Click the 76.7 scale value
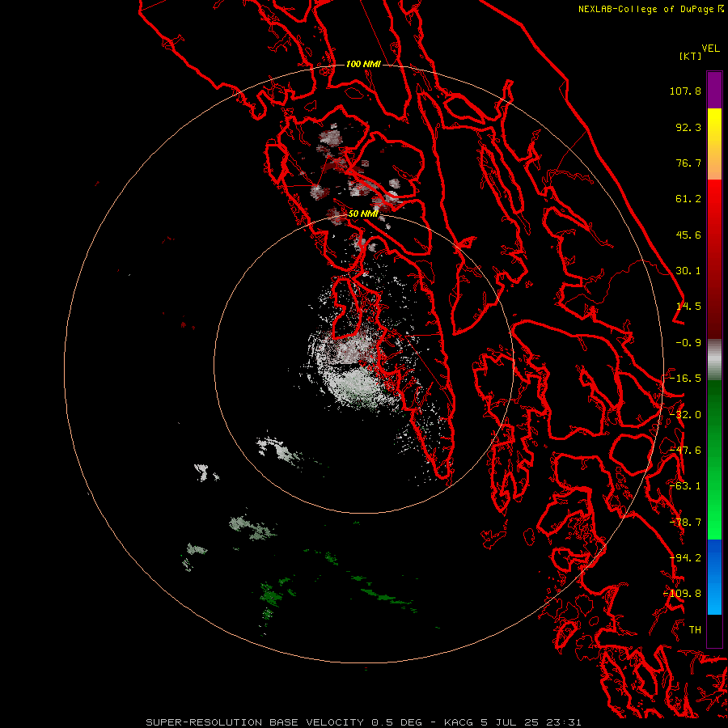Screen dimensions: 728x728 688,163
